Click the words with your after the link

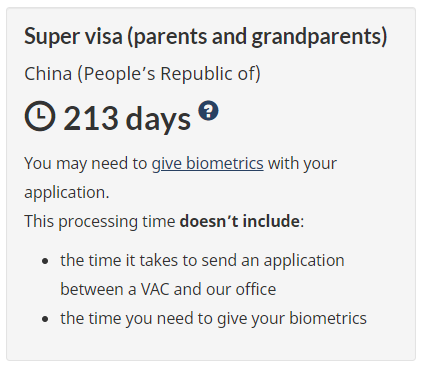(302, 164)
